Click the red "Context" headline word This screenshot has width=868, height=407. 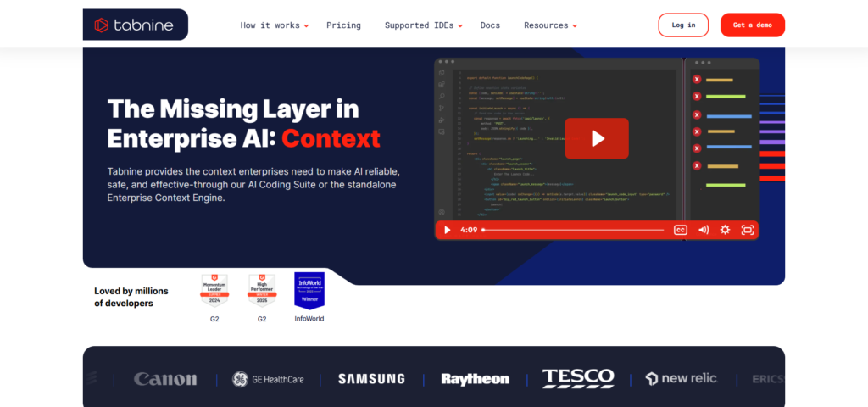(331, 138)
